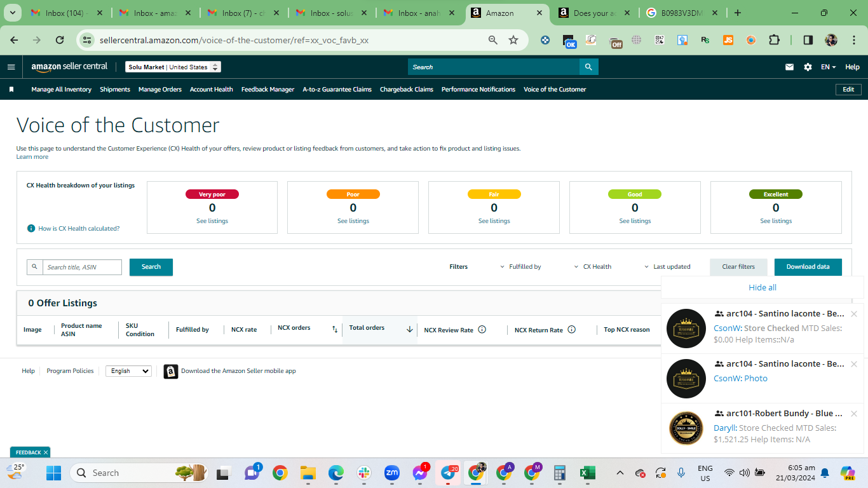The image size is (868, 488).
Task: Sort by the NCX orders column arrows
Action: pos(335,329)
